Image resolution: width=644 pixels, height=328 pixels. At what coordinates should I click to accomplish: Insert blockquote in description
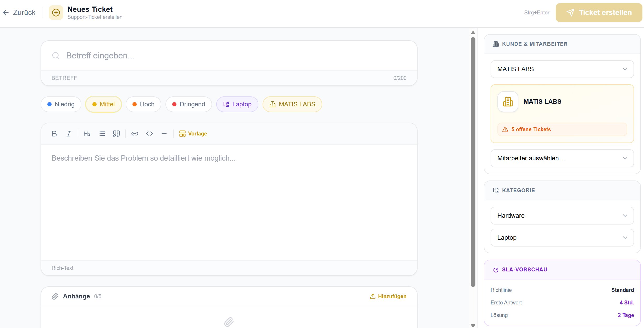pyautogui.click(x=116, y=134)
